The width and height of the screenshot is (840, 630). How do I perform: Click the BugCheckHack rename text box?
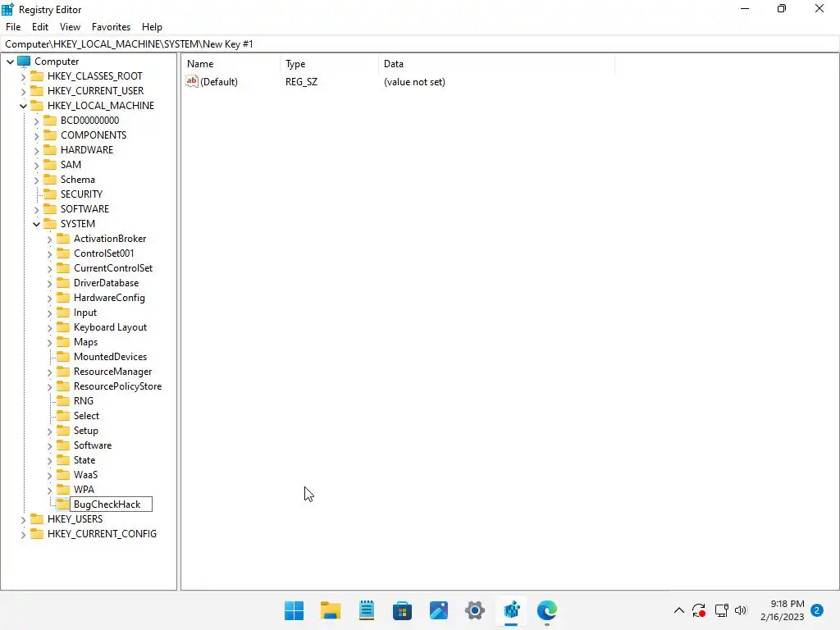point(112,504)
